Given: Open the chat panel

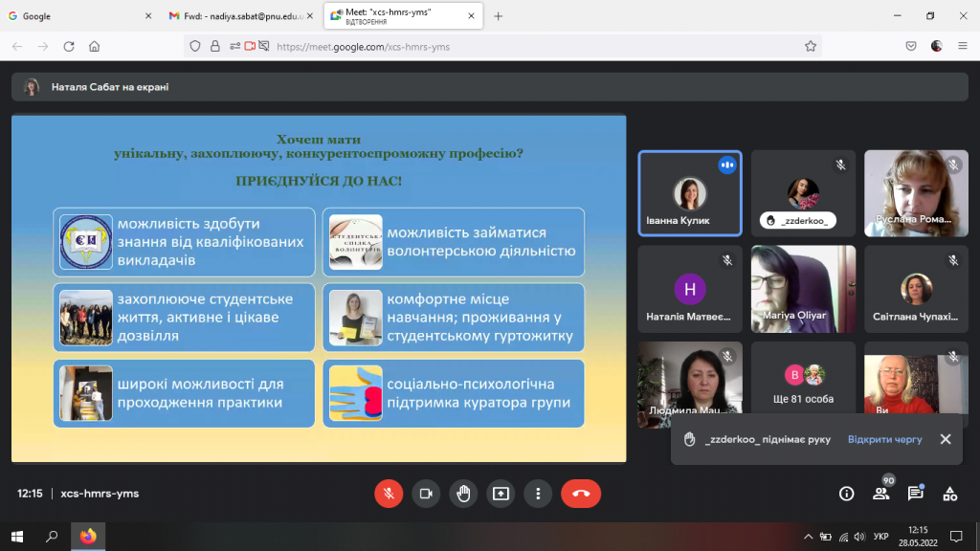Looking at the screenshot, I should pos(915,494).
